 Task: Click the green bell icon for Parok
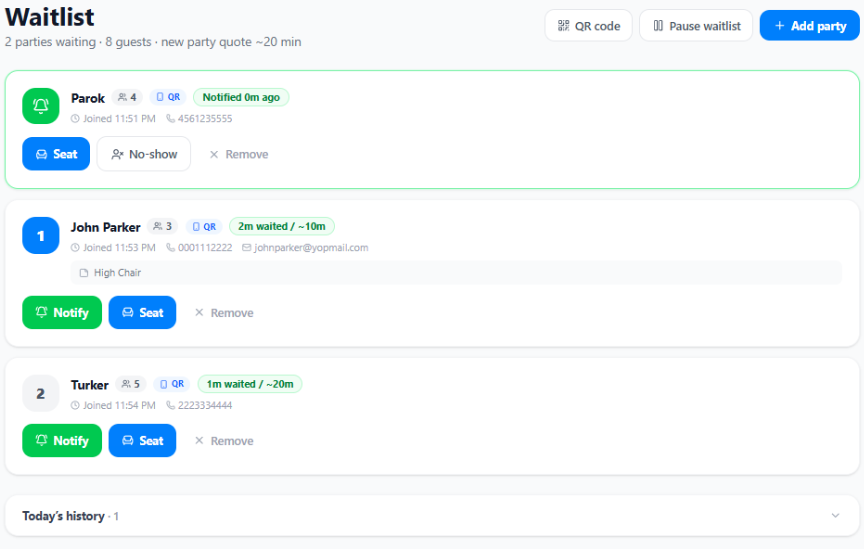click(41, 106)
